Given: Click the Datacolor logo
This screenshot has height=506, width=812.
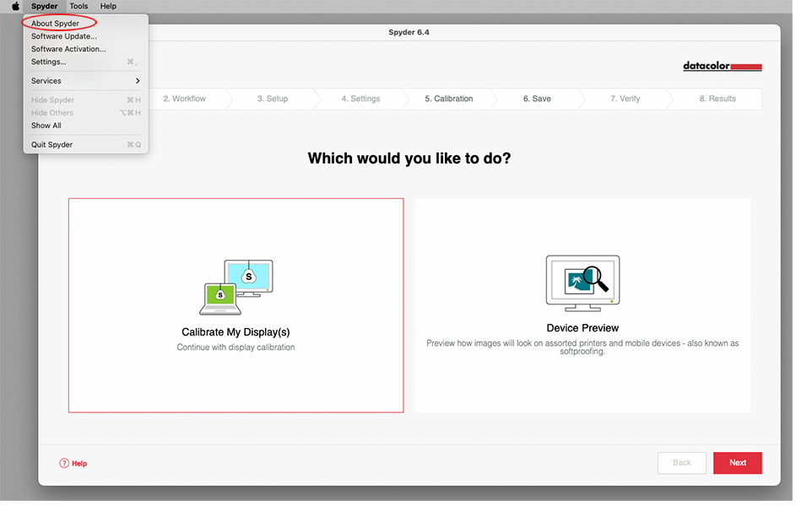Looking at the screenshot, I should pos(722,67).
